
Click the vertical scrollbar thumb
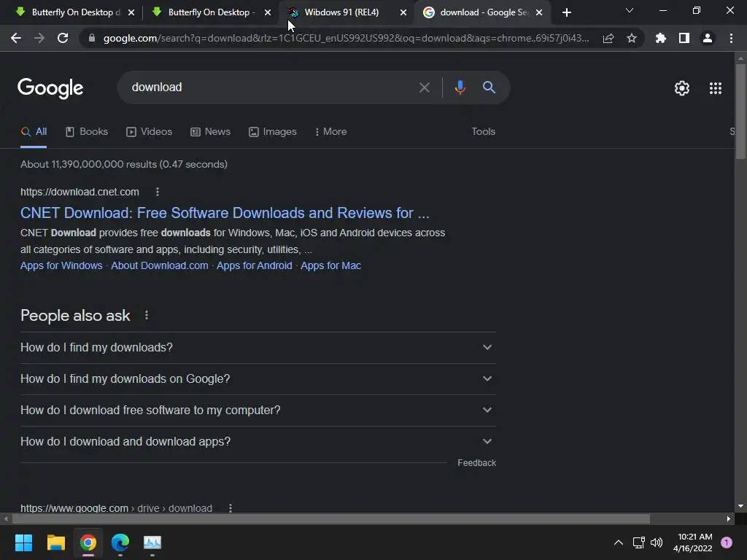coord(740,112)
